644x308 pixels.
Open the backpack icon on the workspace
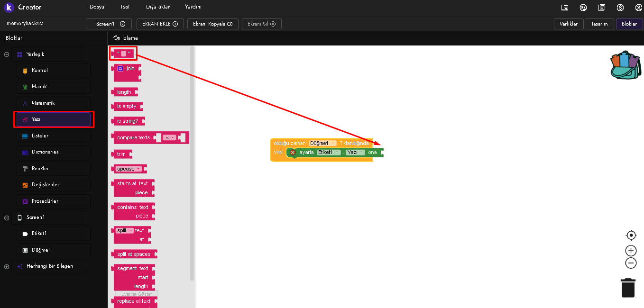coord(626,65)
